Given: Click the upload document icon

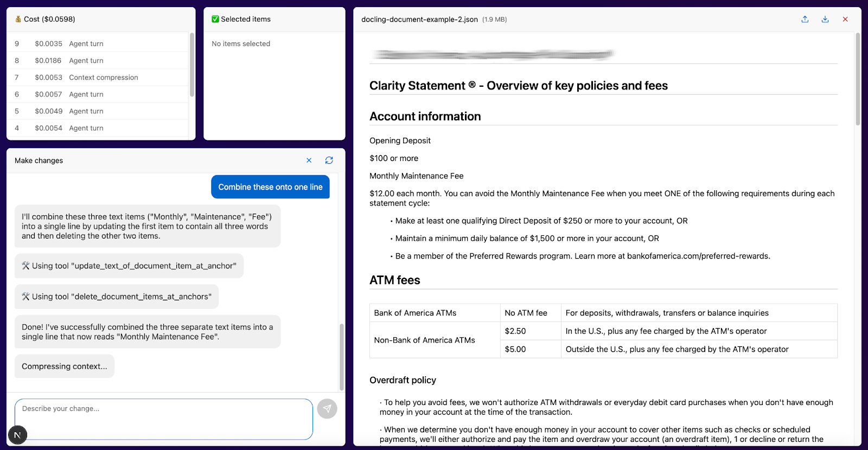Looking at the screenshot, I should click(805, 19).
